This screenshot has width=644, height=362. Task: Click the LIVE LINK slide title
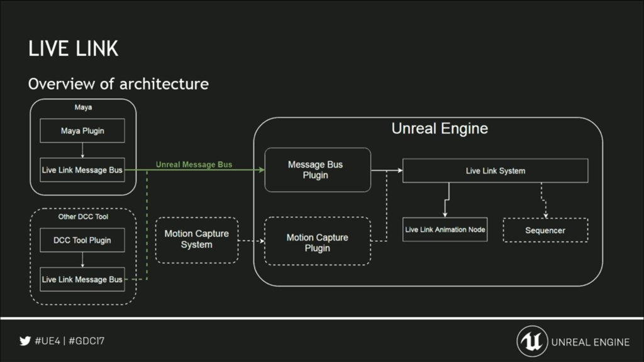(73, 48)
